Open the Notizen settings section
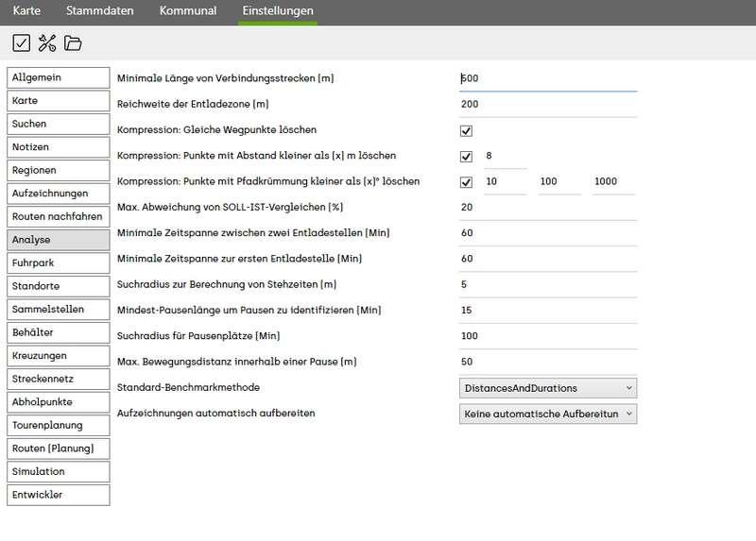 pyautogui.click(x=59, y=147)
